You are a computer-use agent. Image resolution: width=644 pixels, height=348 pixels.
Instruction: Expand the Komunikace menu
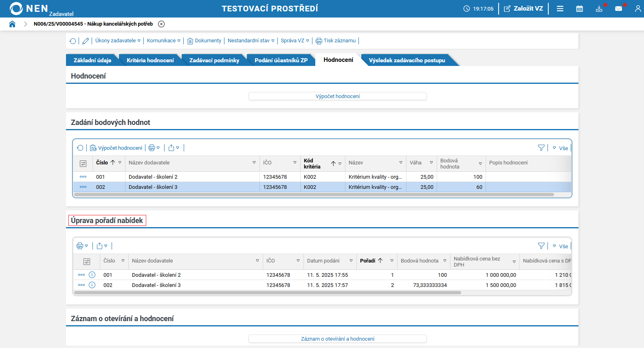(163, 41)
